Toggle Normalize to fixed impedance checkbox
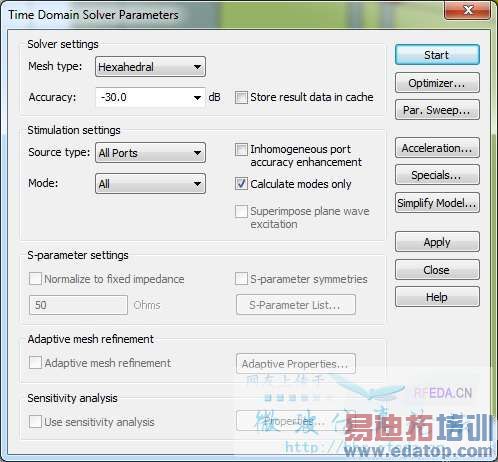This screenshot has width=498, height=462. (35, 279)
